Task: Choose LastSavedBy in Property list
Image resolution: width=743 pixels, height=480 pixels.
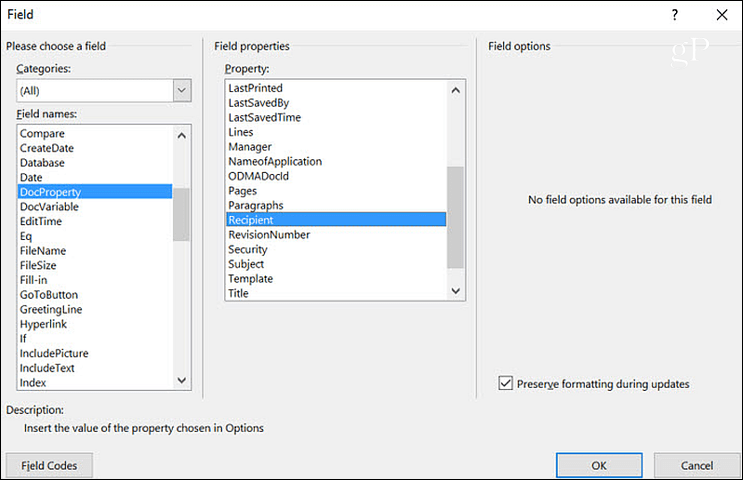Action: point(259,103)
